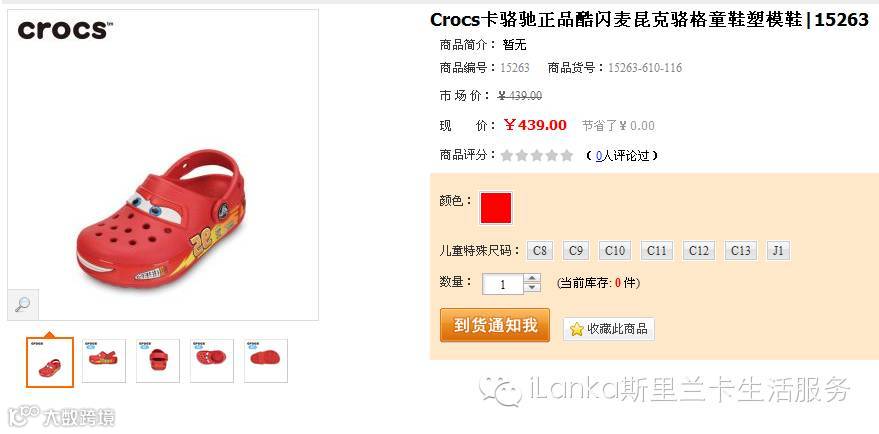Click the 到货通知我 restock notification button

(495, 325)
